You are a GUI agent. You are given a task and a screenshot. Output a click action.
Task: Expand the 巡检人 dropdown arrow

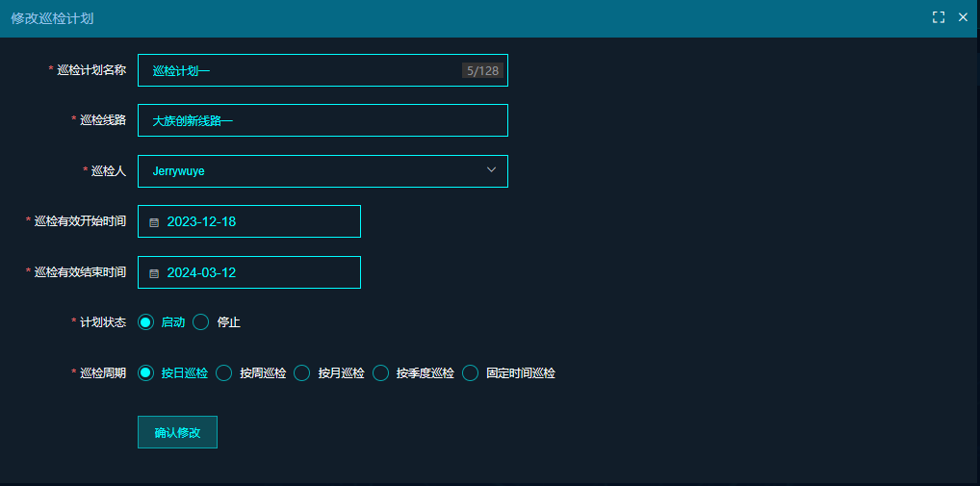(491, 170)
